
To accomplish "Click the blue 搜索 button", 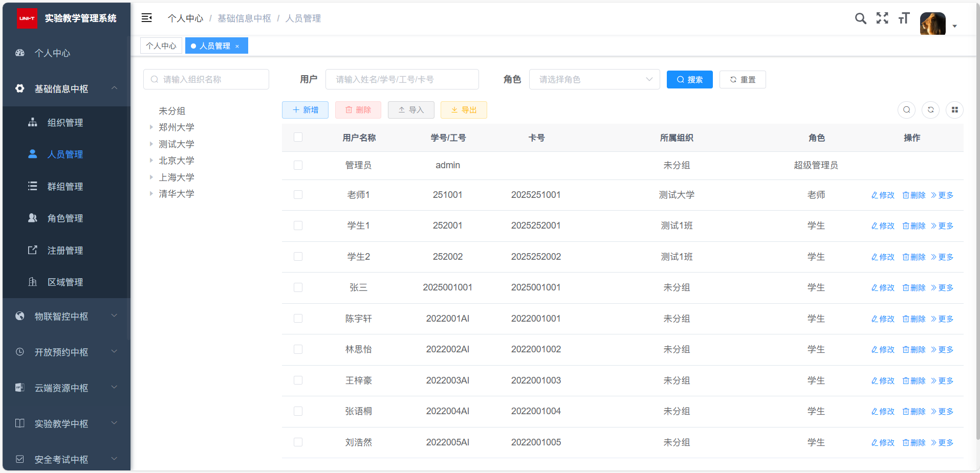I will (x=689, y=80).
